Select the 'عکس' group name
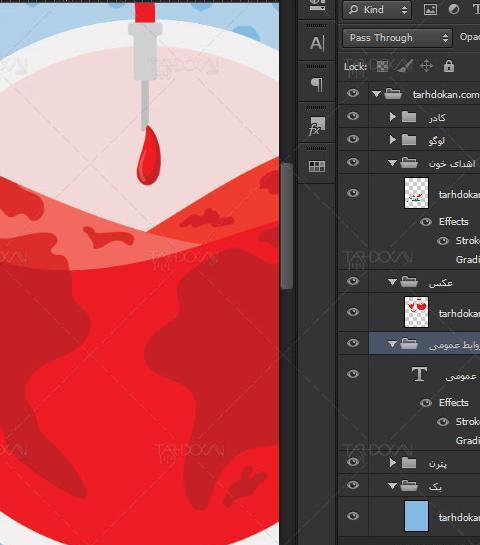Screen dimensions: 480x545 (441, 283)
